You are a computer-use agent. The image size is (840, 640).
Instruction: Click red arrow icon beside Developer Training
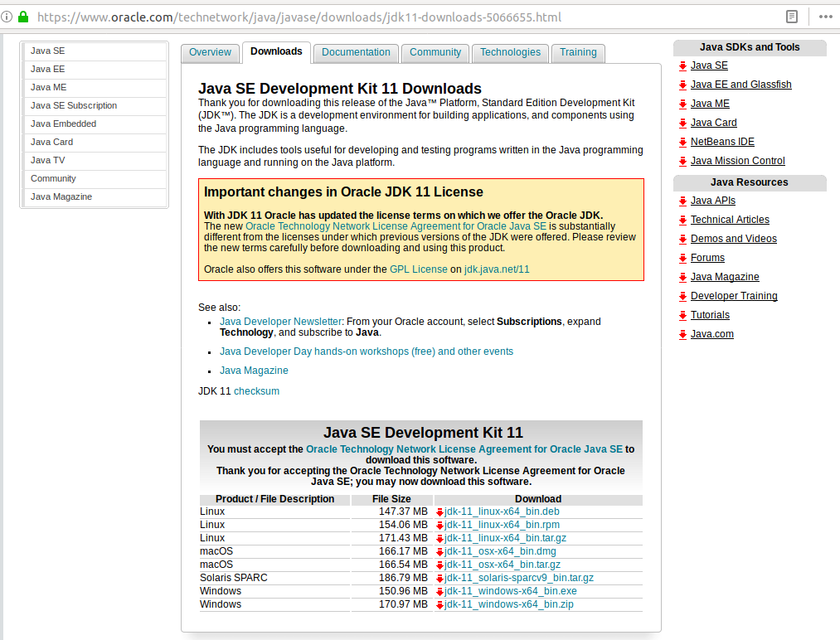point(682,297)
